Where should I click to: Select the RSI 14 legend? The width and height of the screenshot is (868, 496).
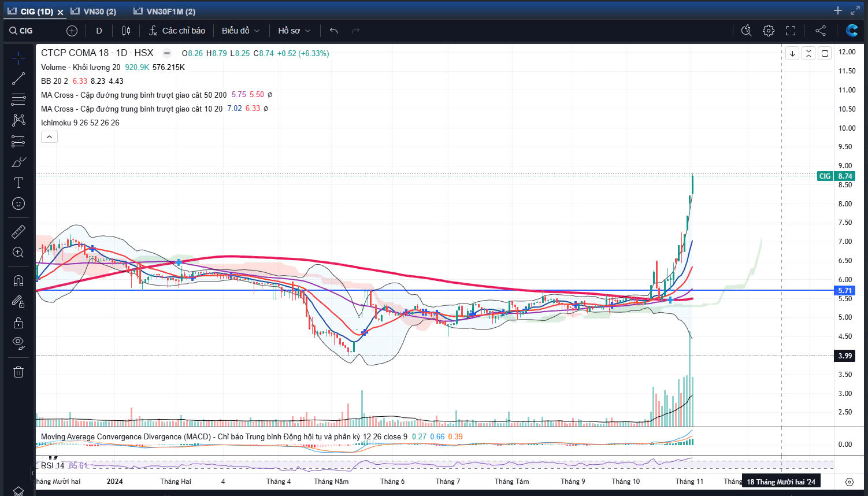tap(53, 465)
